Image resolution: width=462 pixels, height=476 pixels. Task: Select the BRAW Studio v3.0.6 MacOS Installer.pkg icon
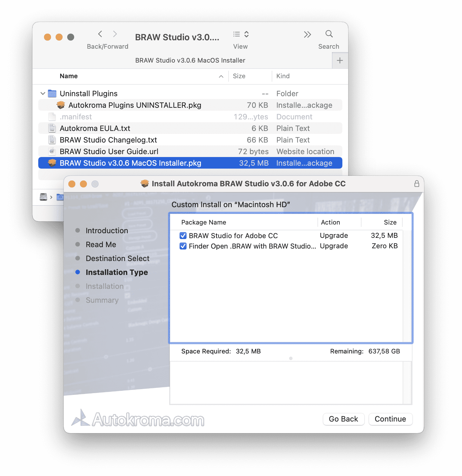pos(52,163)
